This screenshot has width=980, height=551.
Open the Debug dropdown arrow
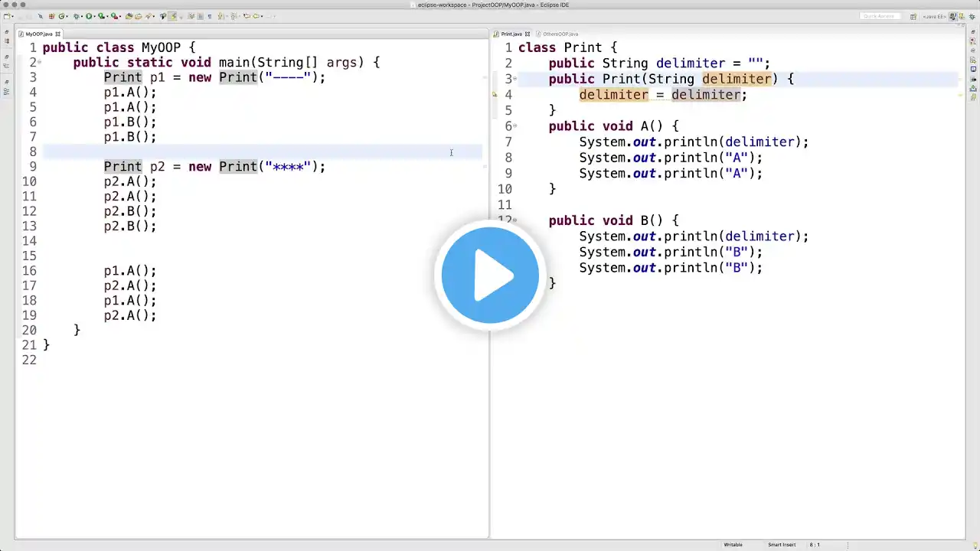pos(82,16)
